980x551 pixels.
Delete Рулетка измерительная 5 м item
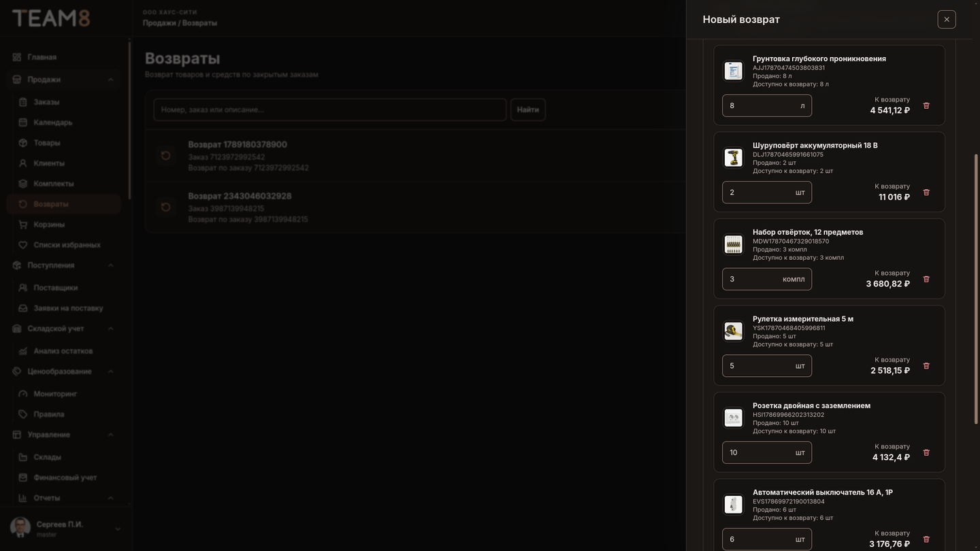coord(926,366)
